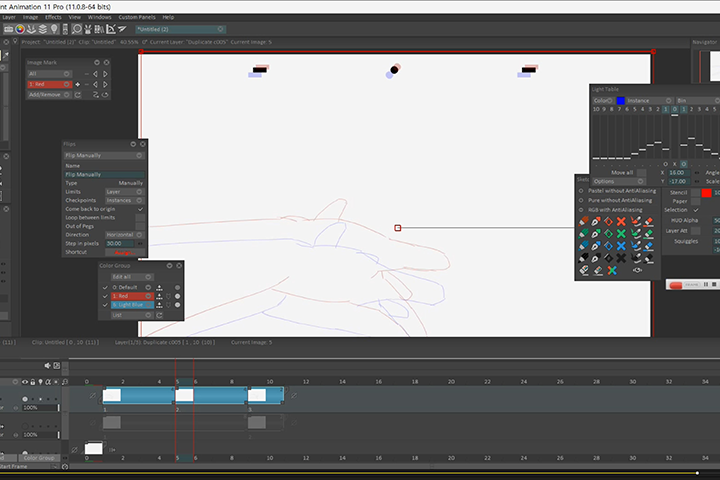Select the green pencil sketch tool

(x=584, y=234)
